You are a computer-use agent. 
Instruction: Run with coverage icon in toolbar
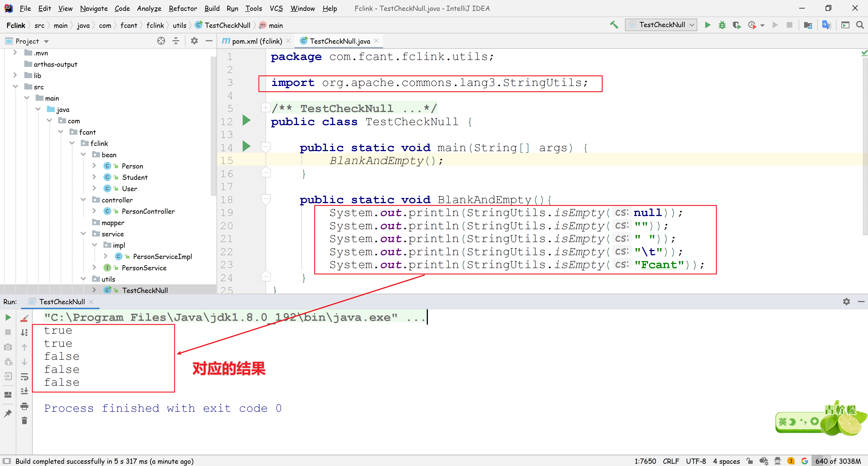point(736,25)
